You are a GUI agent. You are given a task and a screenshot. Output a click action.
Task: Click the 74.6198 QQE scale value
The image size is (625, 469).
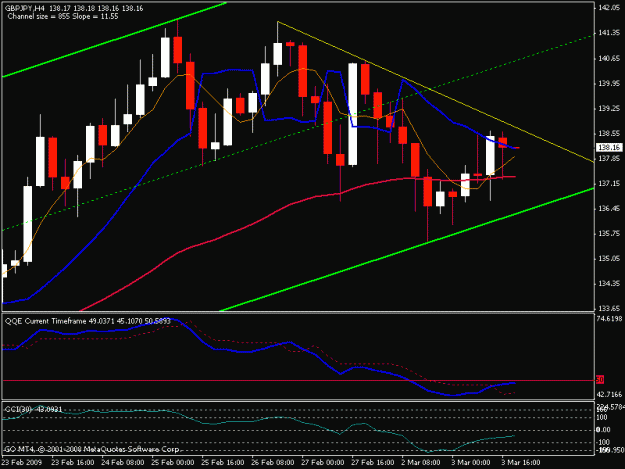pos(609,318)
